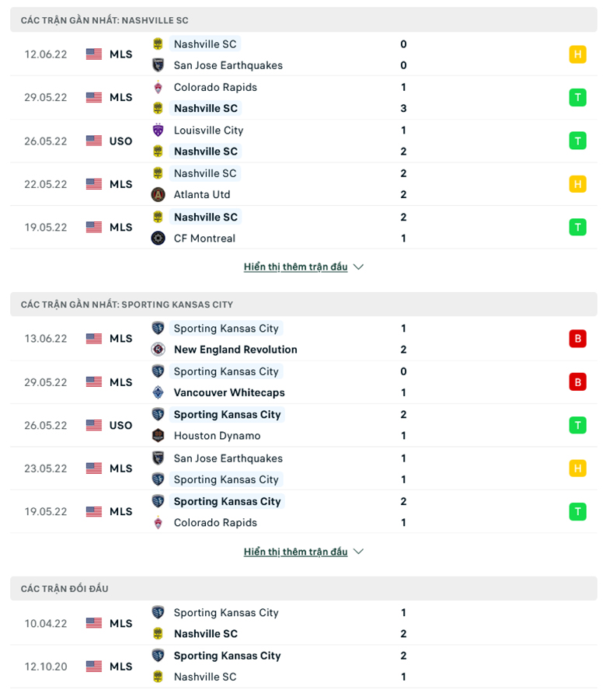This screenshot has width=606, height=700.
Task: Click the Atlanta Utd round logo
Action: pos(158,195)
